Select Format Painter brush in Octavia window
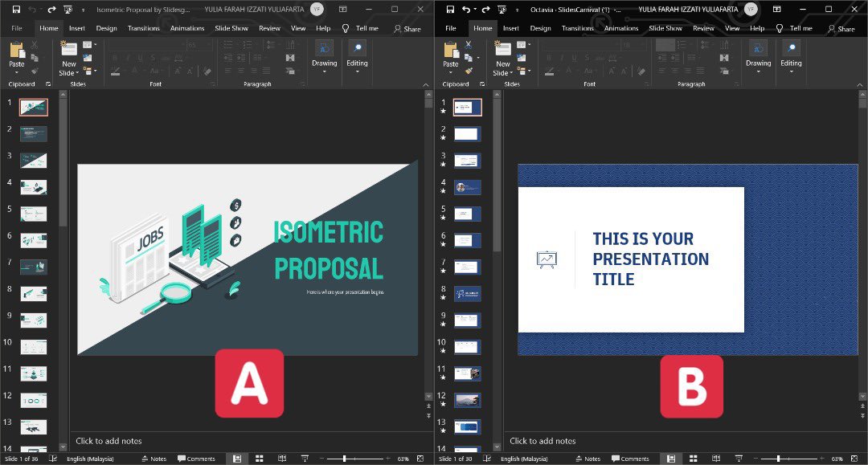This screenshot has height=465, width=868. (469, 71)
